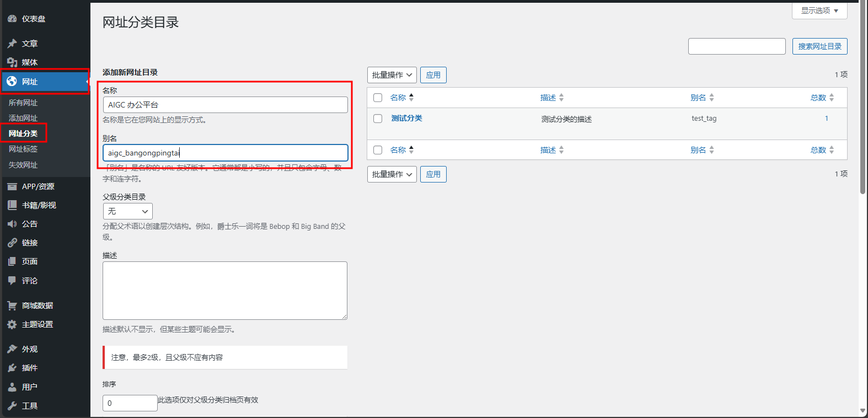868x418 pixels.
Task: Click the megaphone icon beside 公告
Action: tap(12, 224)
